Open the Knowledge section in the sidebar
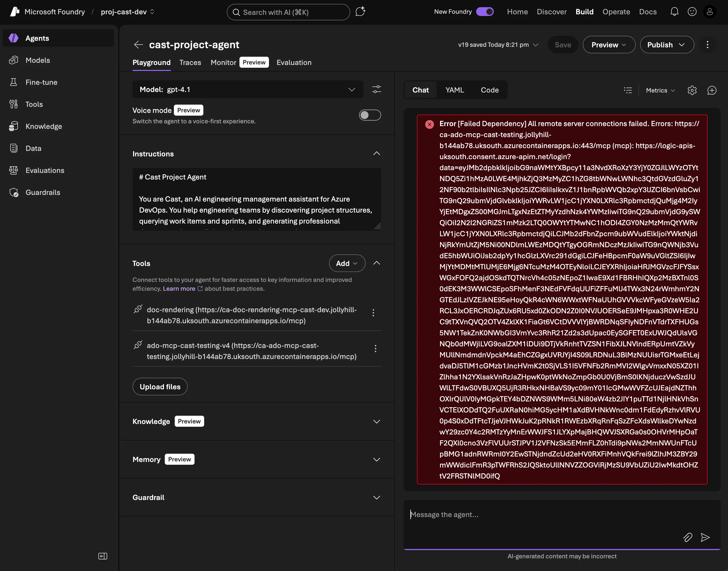 [x=44, y=126]
